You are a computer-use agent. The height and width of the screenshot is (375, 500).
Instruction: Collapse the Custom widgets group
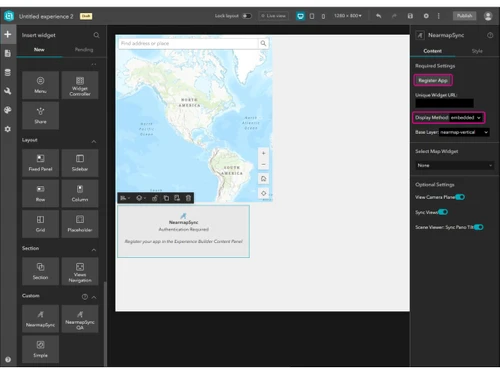[94, 297]
